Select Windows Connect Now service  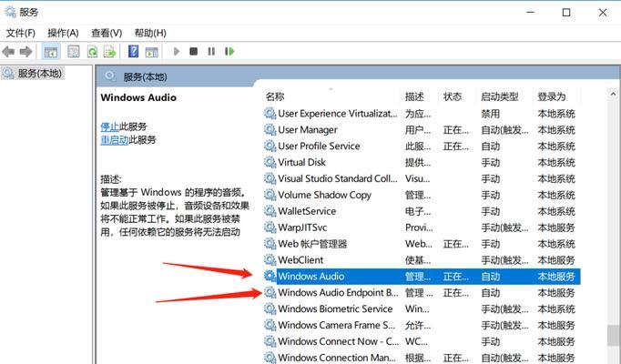pos(422,341)
